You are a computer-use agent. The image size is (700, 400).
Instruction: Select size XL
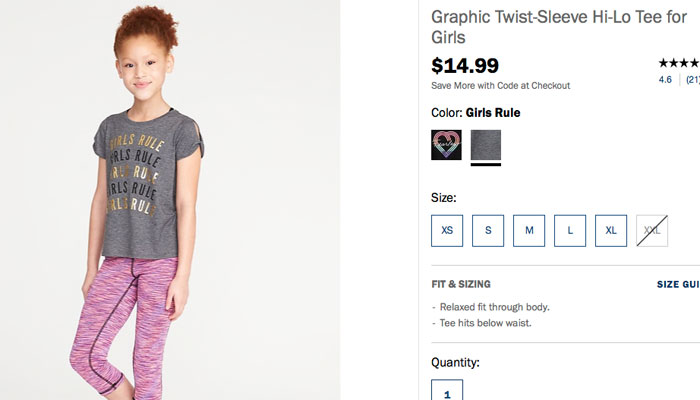(x=611, y=230)
